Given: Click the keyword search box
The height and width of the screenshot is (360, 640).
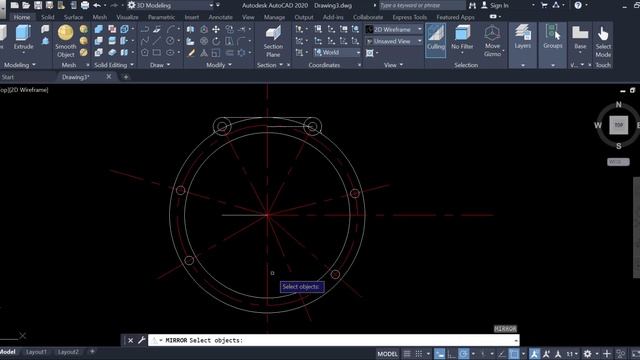Looking at the screenshot, I should pyautogui.click(x=422, y=5).
